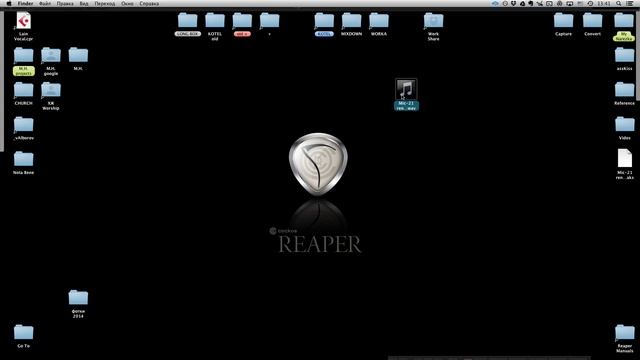Click the Evernote elephant menu bar icon
This screenshot has width=640, height=360.
[x=531, y=4]
